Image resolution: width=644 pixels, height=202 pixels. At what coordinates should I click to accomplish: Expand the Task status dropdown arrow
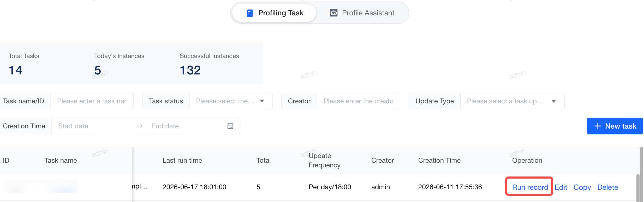[x=262, y=101]
